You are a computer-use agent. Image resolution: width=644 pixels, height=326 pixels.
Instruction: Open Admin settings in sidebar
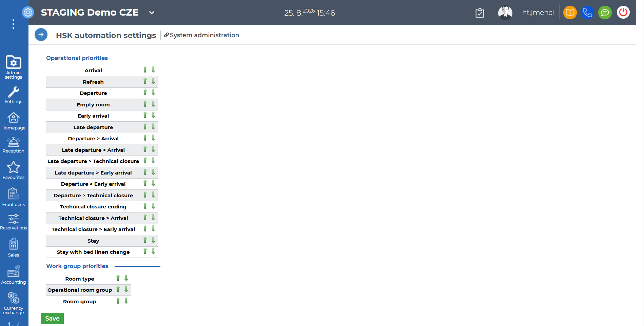coord(14,67)
